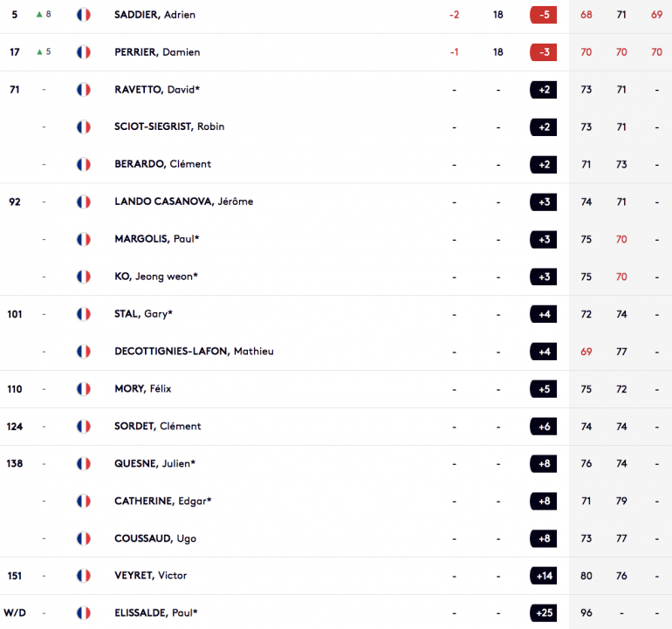Click the flag icon beside RAVETTO, David
The width and height of the screenshot is (672, 629).
[84, 90]
